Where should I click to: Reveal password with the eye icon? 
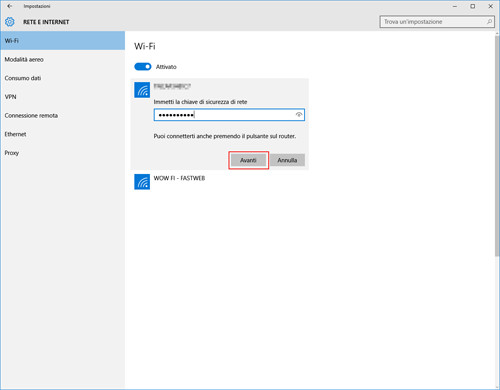tap(299, 115)
